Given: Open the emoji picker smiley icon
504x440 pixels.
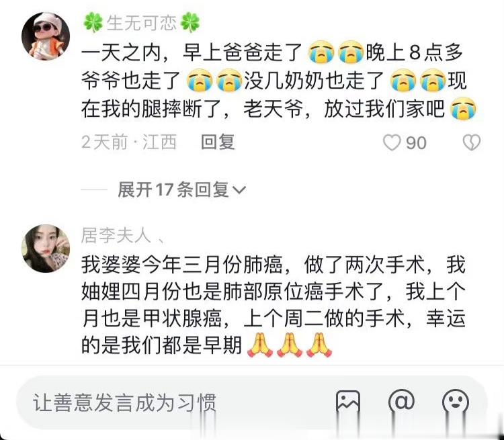Looking at the screenshot, I should click(x=456, y=402).
